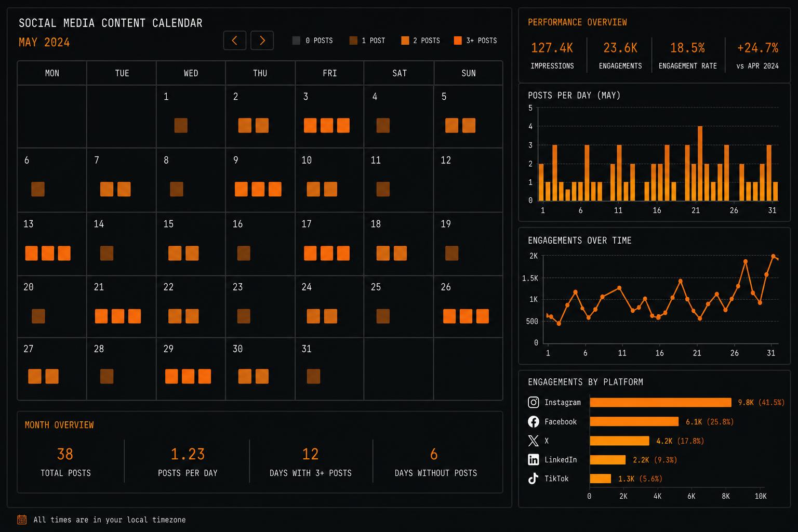Go to next month with right chevron

tap(262, 41)
